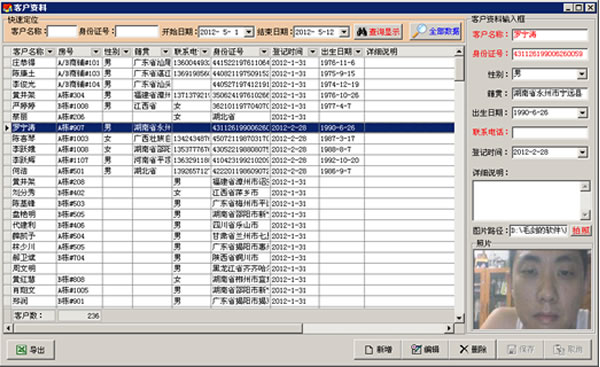This screenshot has height=367, width=600.
Task: Open the 登记时间 column filter arrow
Action: click(x=313, y=52)
